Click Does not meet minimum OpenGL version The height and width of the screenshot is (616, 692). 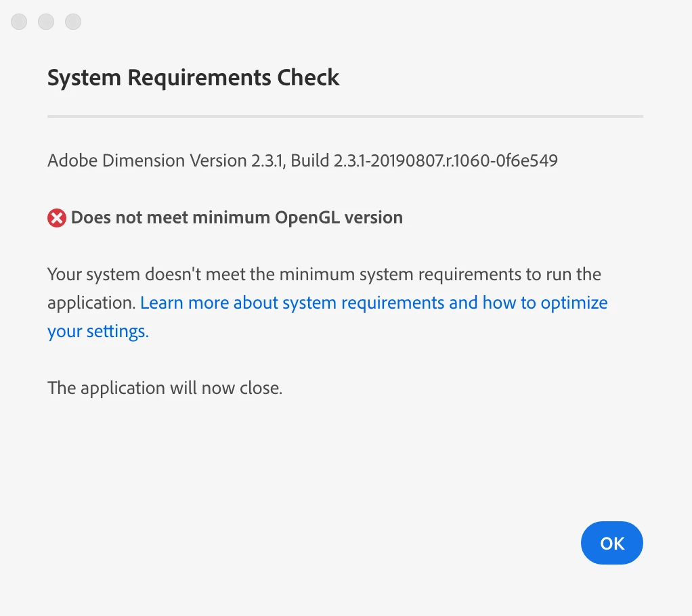pos(236,218)
